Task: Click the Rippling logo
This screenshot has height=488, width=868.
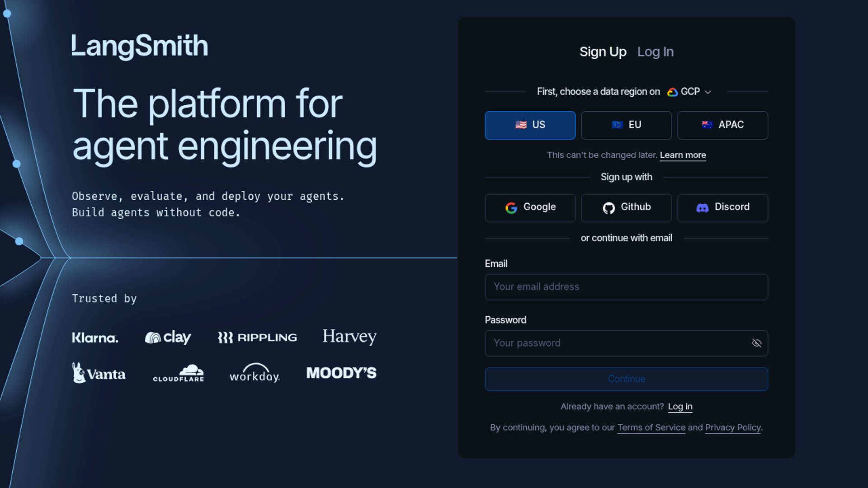Action: 257,338
